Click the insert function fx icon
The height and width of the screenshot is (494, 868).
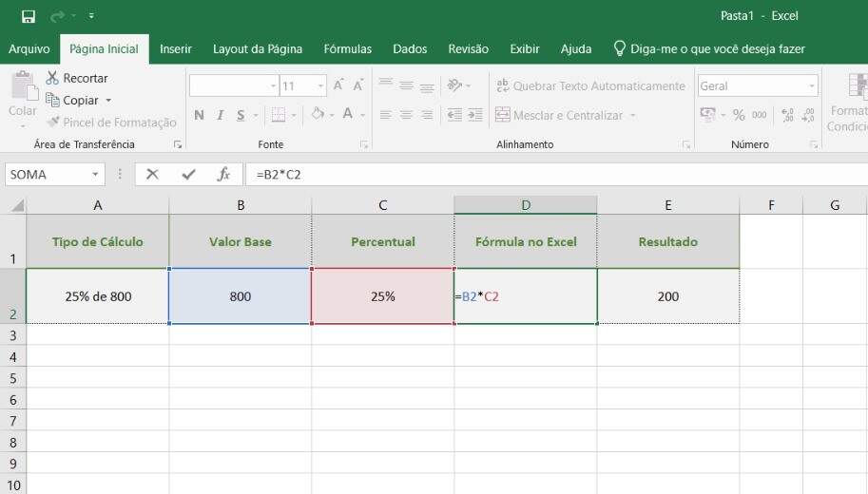pyautogui.click(x=223, y=175)
